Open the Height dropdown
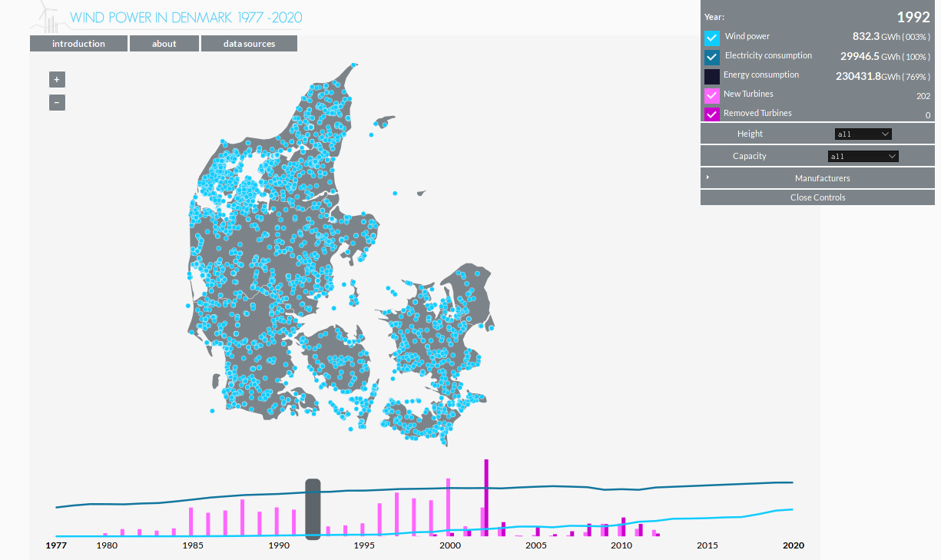The width and height of the screenshot is (941, 560). tap(863, 134)
